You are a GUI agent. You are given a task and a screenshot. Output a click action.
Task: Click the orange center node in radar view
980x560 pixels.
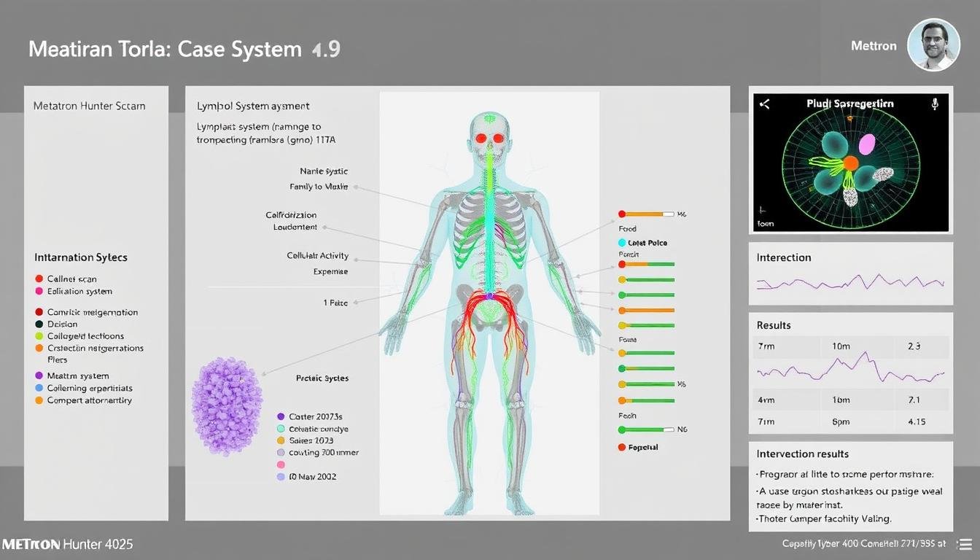pyautogui.click(x=850, y=163)
